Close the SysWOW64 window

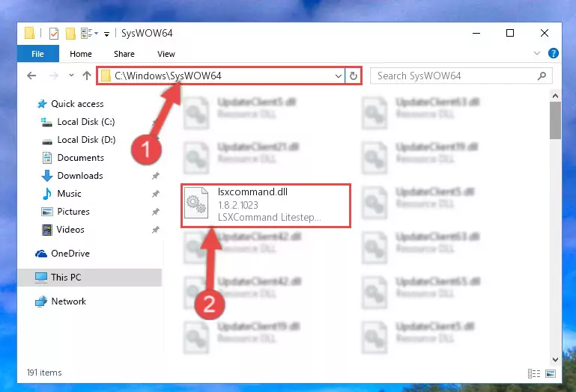pyautogui.click(x=545, y=33)
